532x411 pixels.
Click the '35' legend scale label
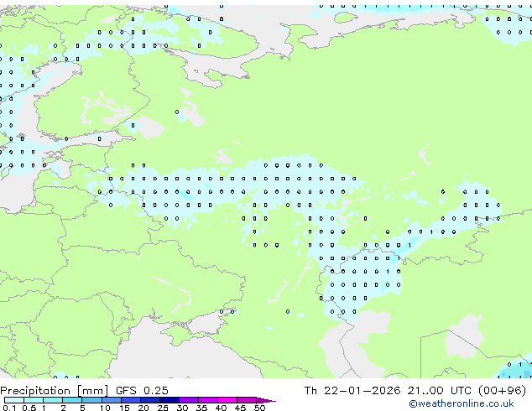pyautogui.click(x=201, y=408)
